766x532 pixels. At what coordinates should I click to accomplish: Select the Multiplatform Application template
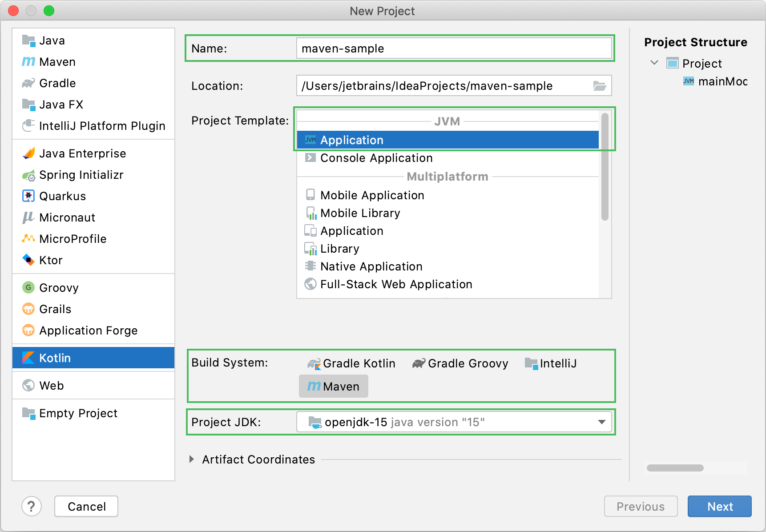tap(448, 231)
